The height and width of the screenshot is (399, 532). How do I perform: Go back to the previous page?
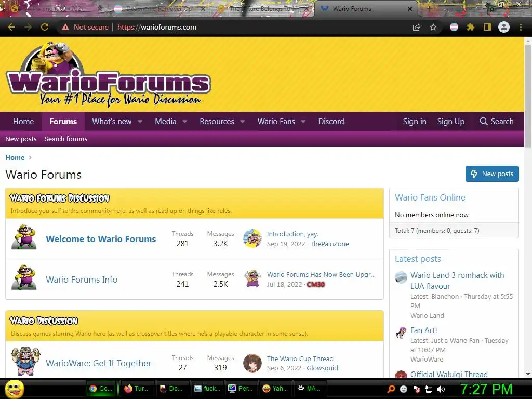(x=11, y=27)
